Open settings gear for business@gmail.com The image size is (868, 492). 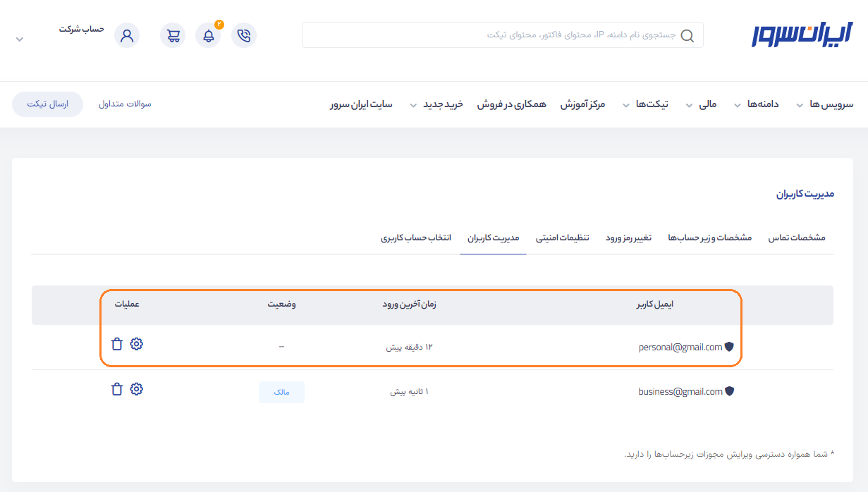click(137, 389)
